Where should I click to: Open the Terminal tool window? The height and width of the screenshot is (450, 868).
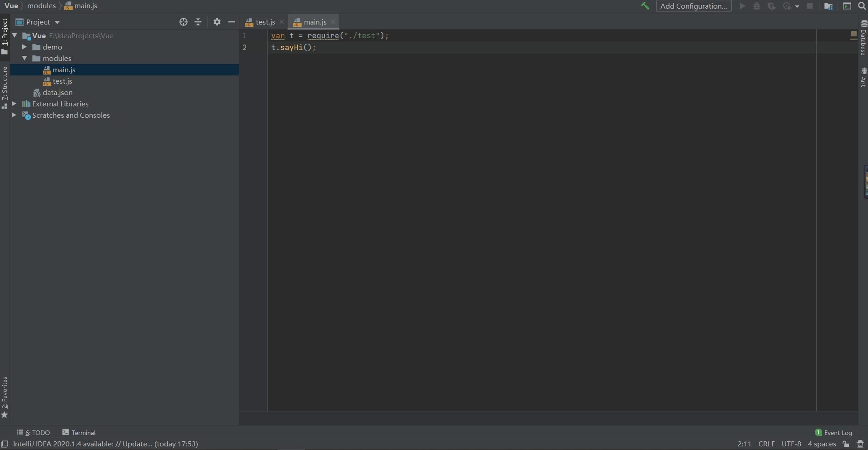pos(79,433)
